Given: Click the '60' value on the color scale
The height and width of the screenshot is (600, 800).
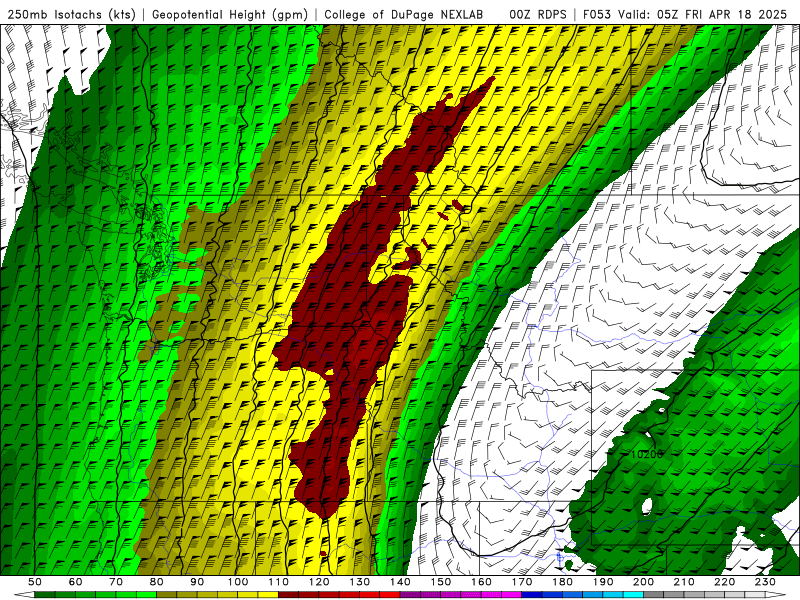Looking at the screenshot, I should click(75, 582).
